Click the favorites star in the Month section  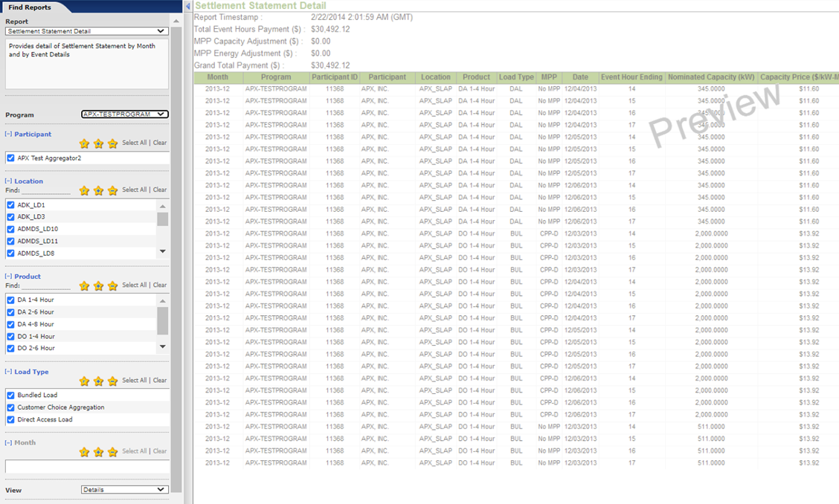click(x=84, y=451)
